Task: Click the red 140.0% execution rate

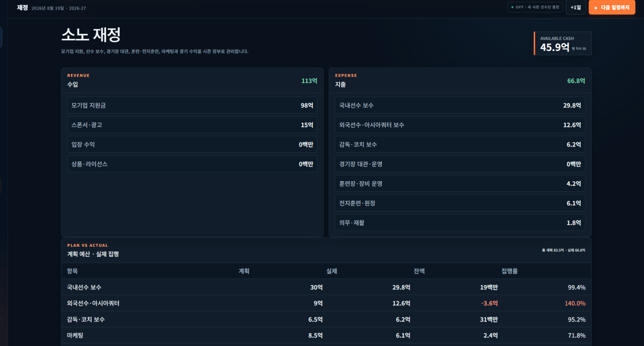Action: click(x=575, y=303)
